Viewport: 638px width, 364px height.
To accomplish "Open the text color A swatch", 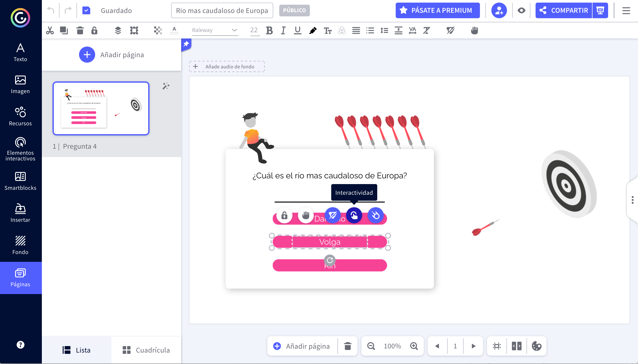I will click(174, 30).
